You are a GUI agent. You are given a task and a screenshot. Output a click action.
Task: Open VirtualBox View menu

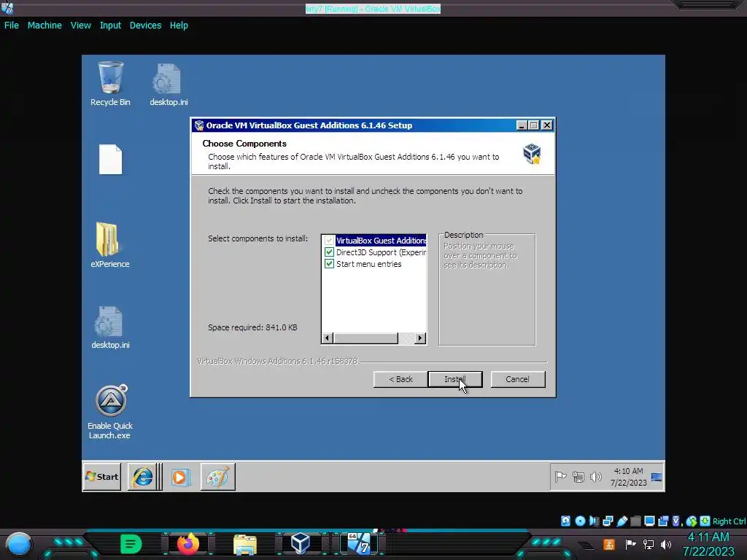tap(80, 26)
